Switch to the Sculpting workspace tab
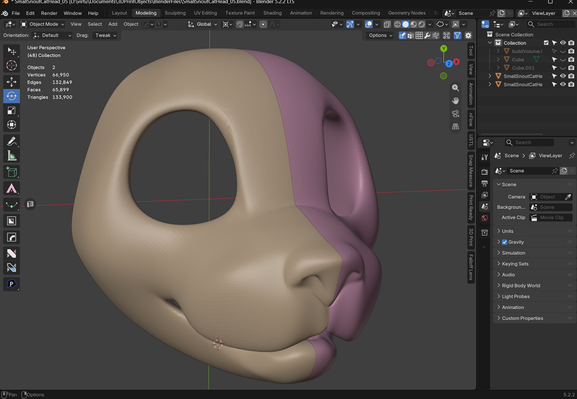Image resolution: width=577 pixels, height=399 pixels. (x=175, y=13)
